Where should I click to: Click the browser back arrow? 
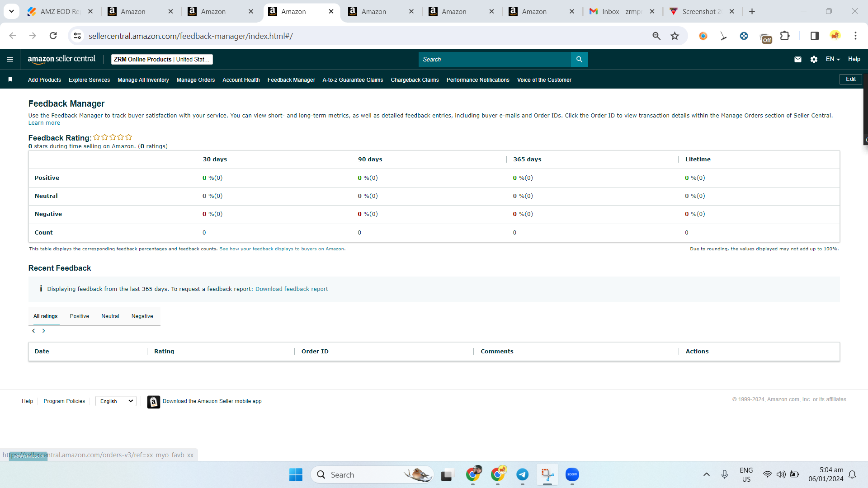[x=13, y=36]
